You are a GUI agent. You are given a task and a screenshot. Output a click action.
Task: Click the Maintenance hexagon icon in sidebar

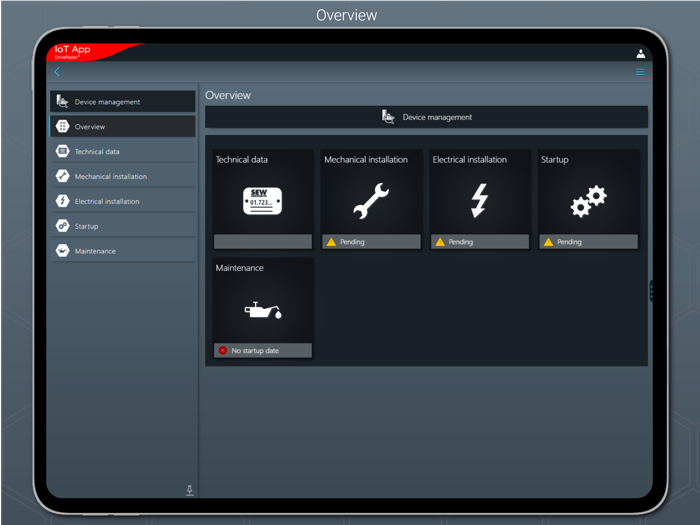tap(62, 251)
